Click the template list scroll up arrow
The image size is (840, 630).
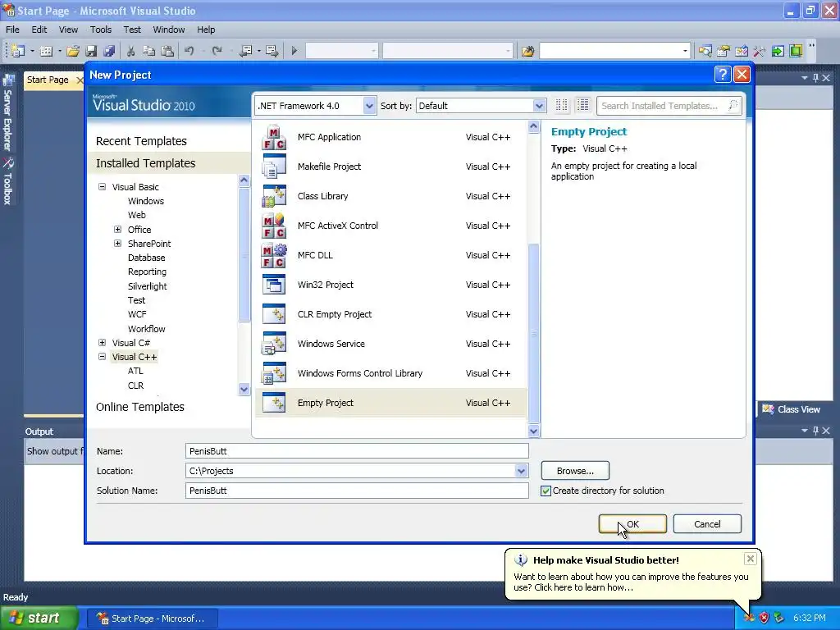point(533,127)
